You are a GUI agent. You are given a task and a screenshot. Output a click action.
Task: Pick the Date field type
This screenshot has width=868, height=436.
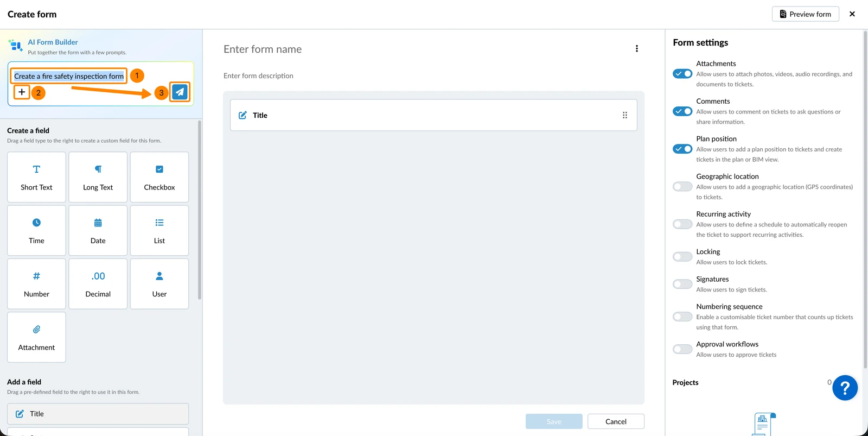coord(98,230)
